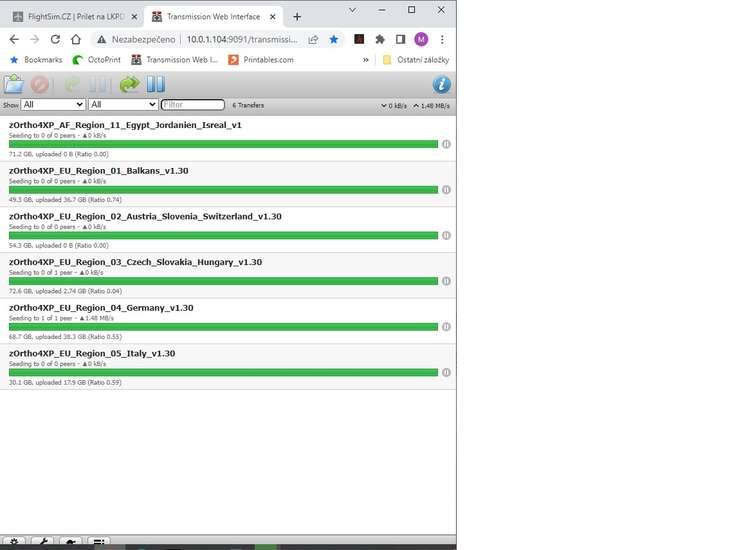Select the Austria_Slovenia_Switzerland torrent
Image resolution: width=741 pixels, height=550 pixels.
[228, 230]
